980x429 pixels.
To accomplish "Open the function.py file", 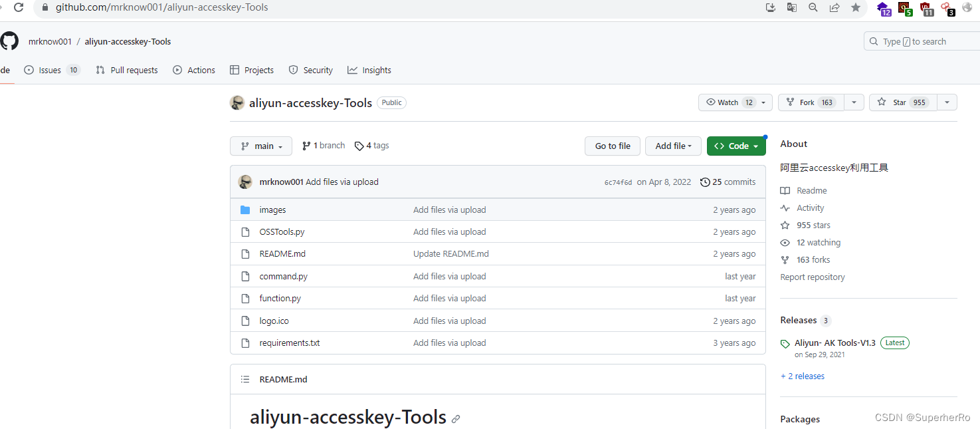I will (x=280, y=299).
